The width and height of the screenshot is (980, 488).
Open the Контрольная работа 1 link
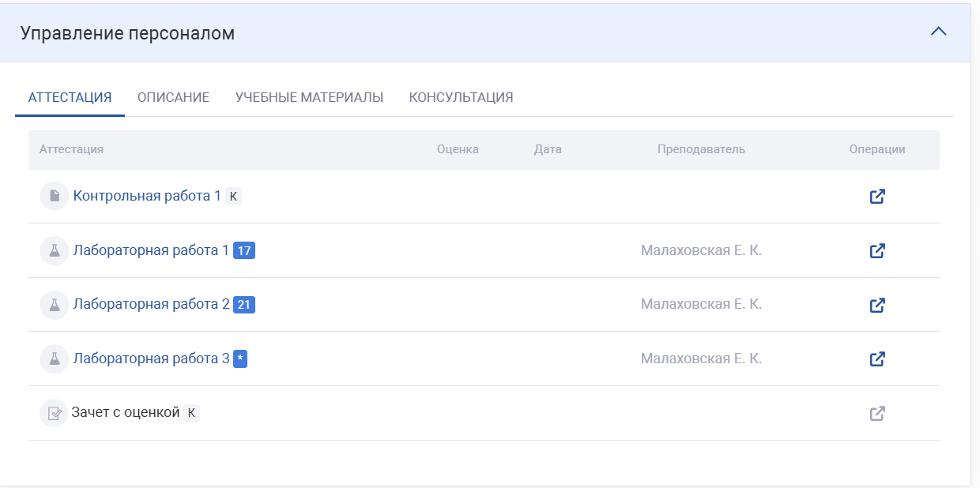tap(147, 196)
